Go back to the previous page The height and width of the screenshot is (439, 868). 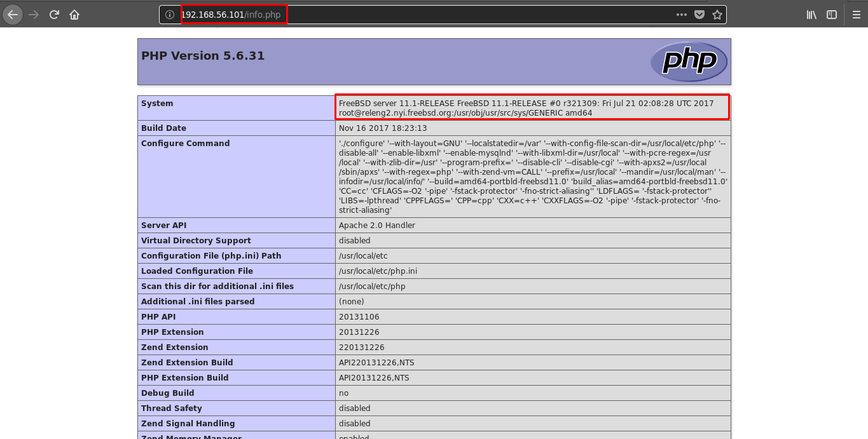click(13, 15)
